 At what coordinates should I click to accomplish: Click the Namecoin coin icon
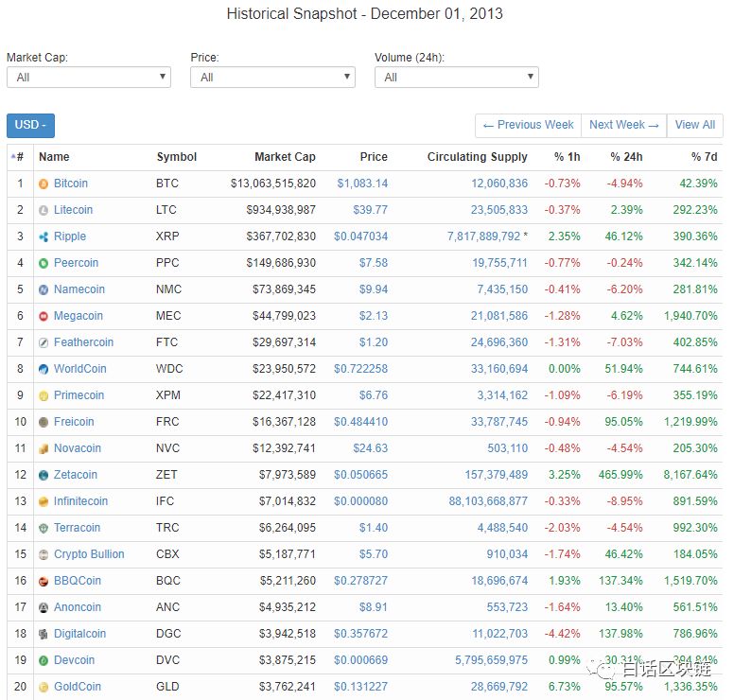44,289
